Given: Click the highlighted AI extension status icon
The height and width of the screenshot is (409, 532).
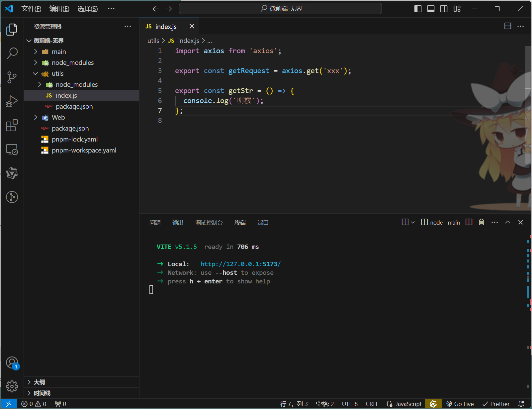Looking at the screenshot, I should [x=433, y=404].
